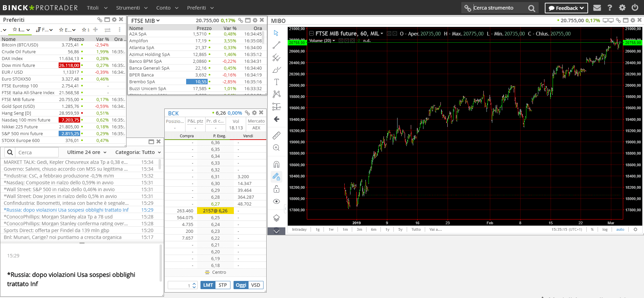This screenshot has width=644, height=298.
Task: Click the plus icon to add favorites list
Action: coord(95,30)
